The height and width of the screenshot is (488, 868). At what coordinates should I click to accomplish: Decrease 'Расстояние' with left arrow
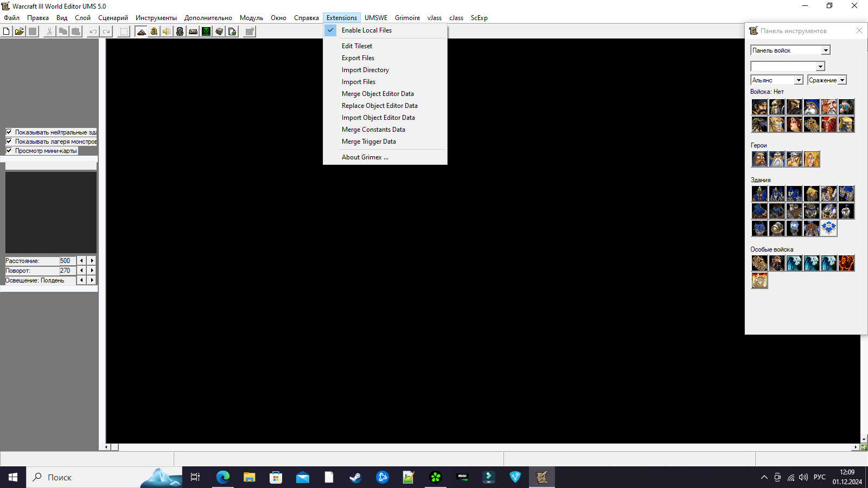coord(81,261)
